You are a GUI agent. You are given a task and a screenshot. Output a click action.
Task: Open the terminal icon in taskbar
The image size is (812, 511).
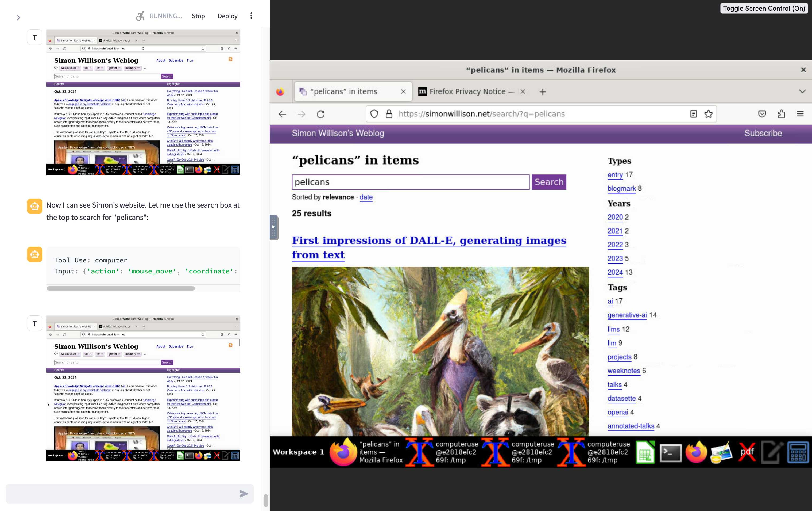point(670,452)
